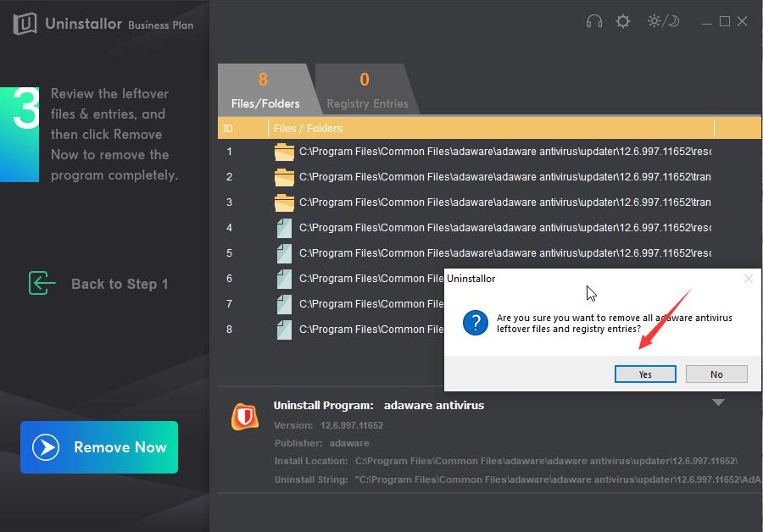Viewport: 763px width, 532px height.
Task: Click No in the Uninstallor dialog
Action: tap(716, 374)
